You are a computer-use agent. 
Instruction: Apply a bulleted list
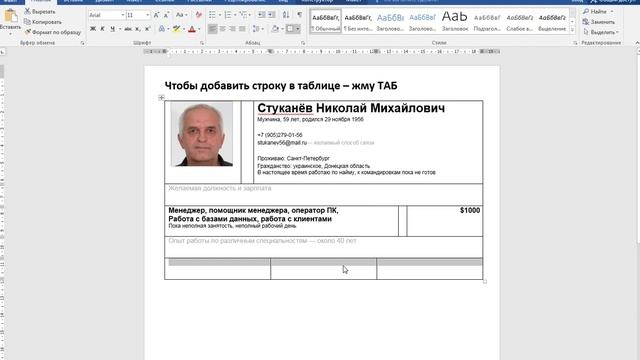pyautogui.click(x=212, y=15)
